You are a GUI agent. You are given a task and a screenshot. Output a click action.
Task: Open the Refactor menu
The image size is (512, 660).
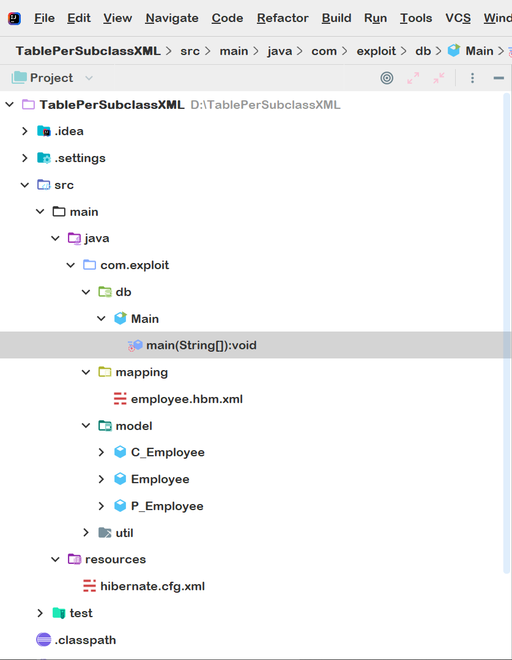coord(283,18)
